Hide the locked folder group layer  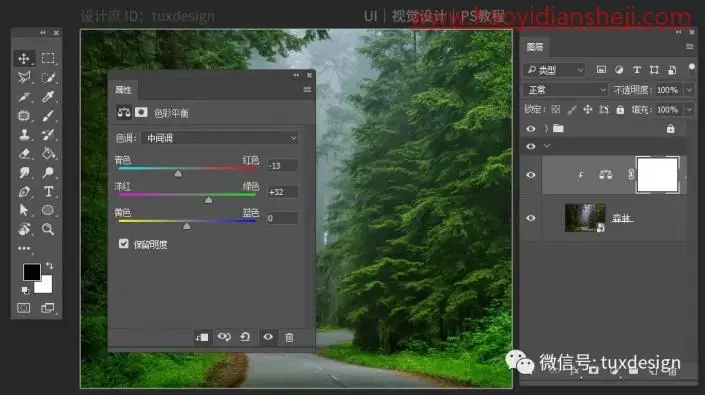(x=531, y=129)
